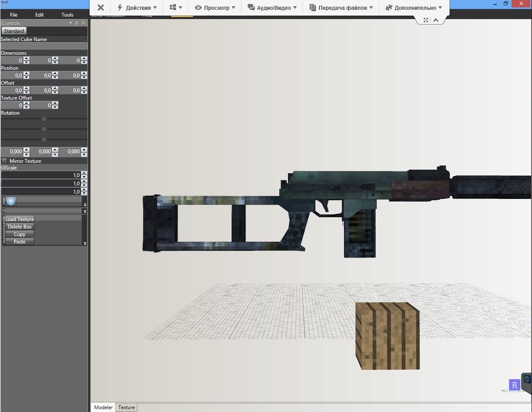The width and height of the screenshot is (532, 412).
Task: Enable the Mirror Texture checkbox
Action: coord(4,161)
